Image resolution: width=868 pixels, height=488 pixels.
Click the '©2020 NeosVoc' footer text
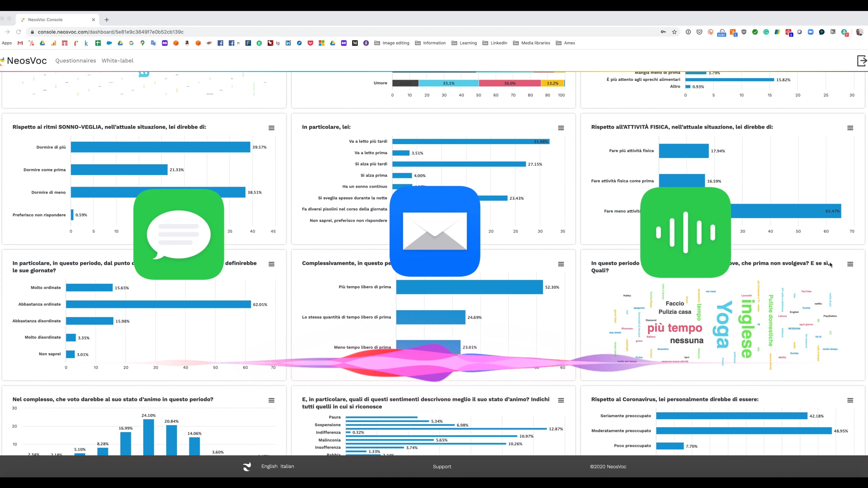pyautogui.click(x=608, y=467)
